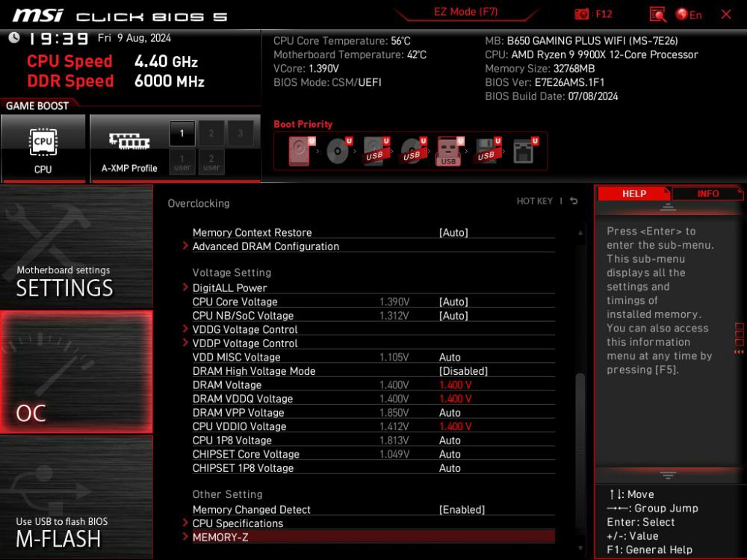Select the USB optical disc boot device icon
Image resolution: width=747 pixels, height=560 pixels.
coord(414,151)
